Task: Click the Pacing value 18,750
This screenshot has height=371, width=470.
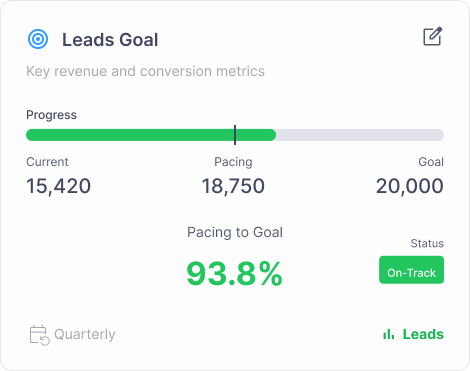Action: 233,186
